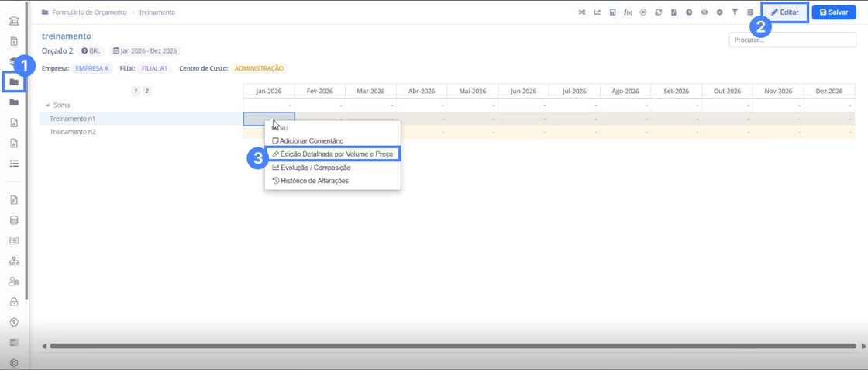The height and width of the screenshot is (370, 868).
Task: Click the Set-2026 column header
Action: (677, 91)
